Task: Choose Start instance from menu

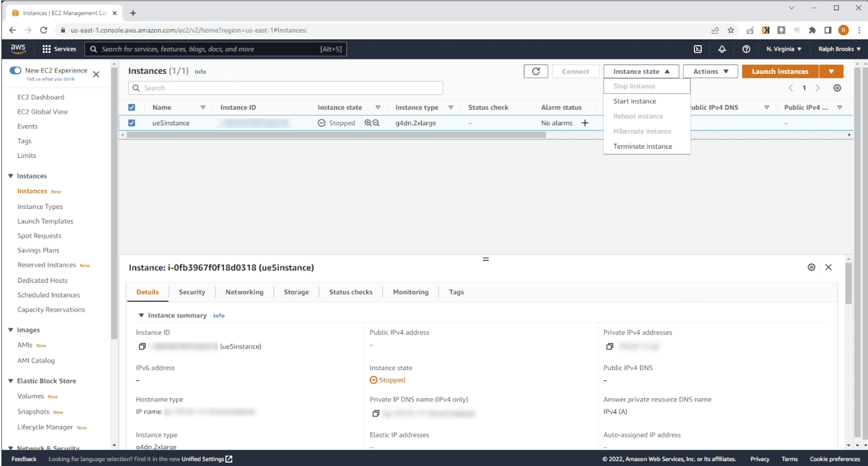Action: 635,101
